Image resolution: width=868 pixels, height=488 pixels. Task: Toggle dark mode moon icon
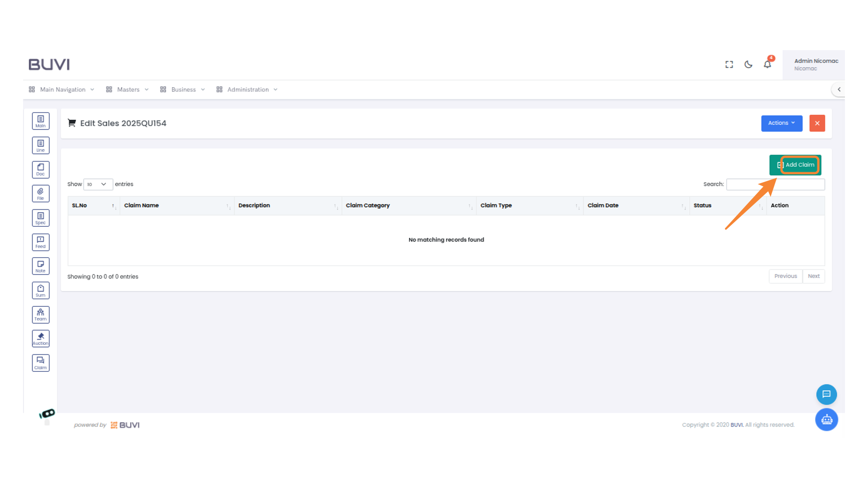(x=748, y=64)
